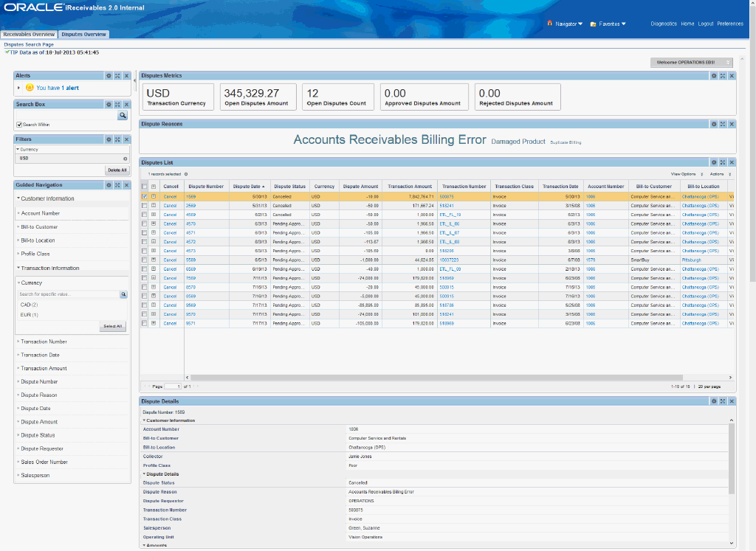756x551 pixels.
Task: Check the checkbox for dispute 4571
Action: [x=144, y=232]
